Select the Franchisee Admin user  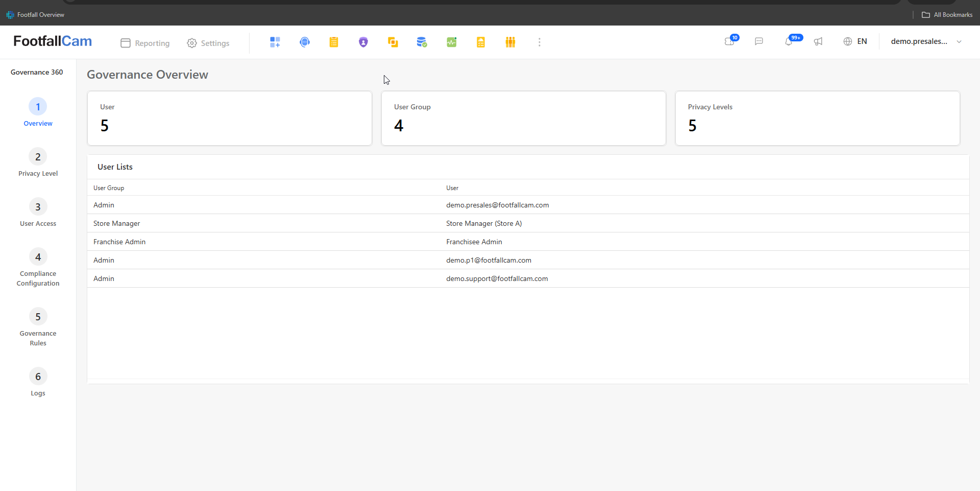click(x=474, y=242)
